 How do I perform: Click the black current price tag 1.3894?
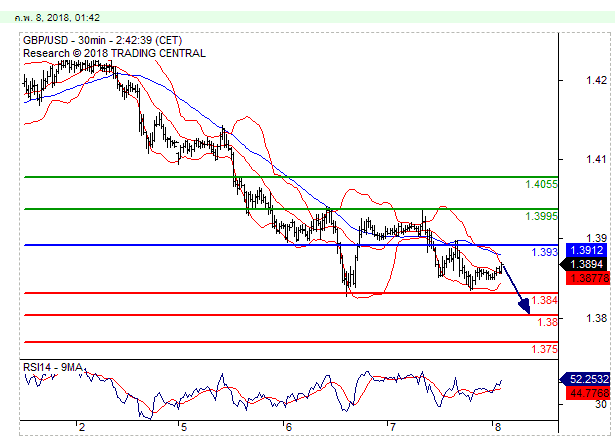tap(585, 264)
